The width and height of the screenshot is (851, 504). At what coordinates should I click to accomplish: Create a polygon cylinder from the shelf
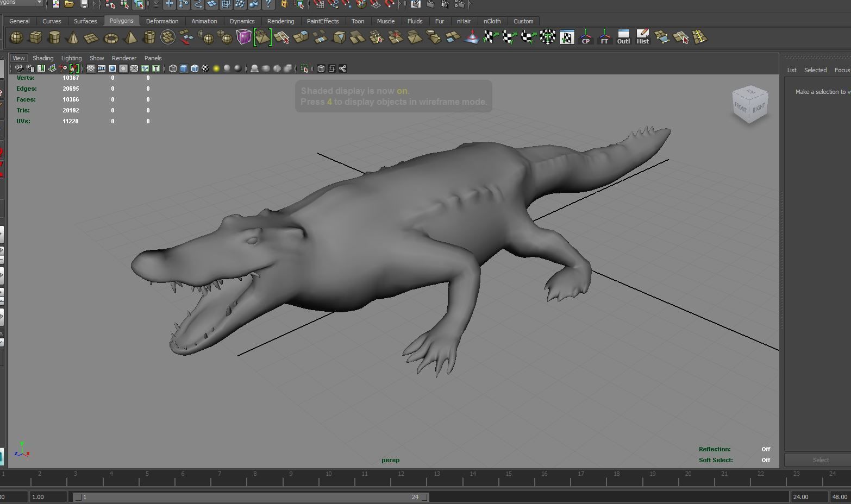coord(54,37)
